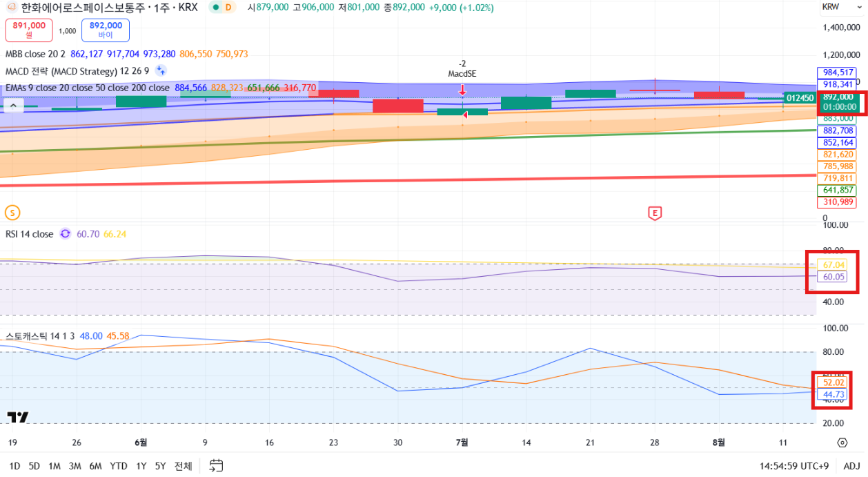This screenshot has width=868, height=477.
Task: Click the Hanwha Aerospace symbol logo
Action: (11, 7)
